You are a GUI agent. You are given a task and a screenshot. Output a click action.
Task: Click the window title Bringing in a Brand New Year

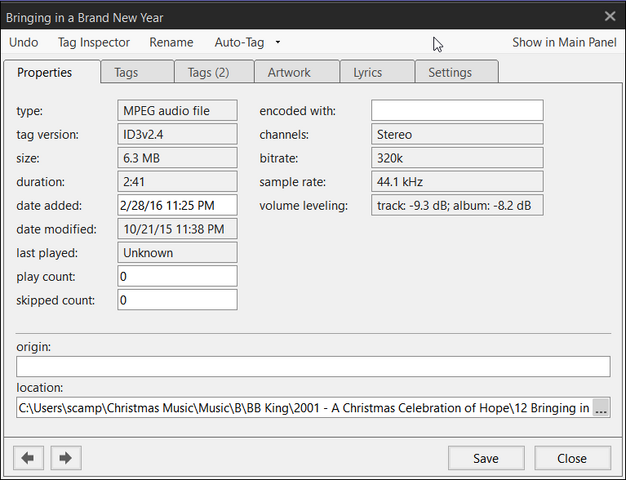point(85,18)
